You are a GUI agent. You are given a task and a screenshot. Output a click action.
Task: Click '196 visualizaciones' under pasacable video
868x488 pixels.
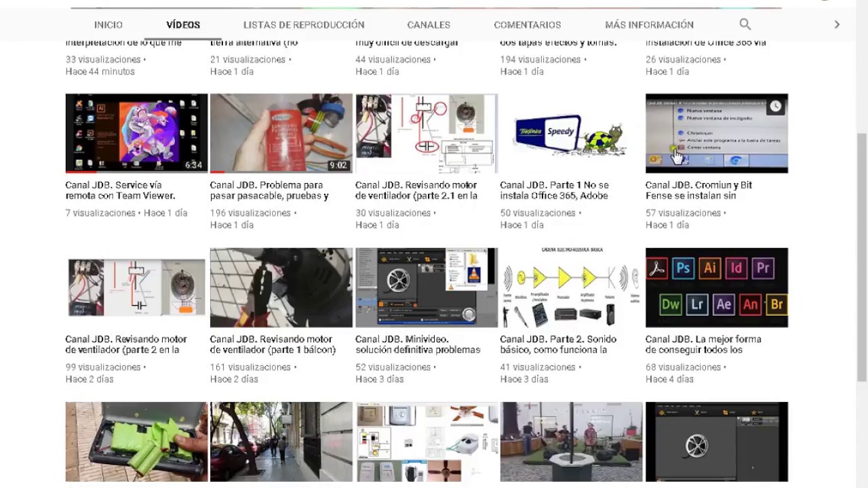250,213
